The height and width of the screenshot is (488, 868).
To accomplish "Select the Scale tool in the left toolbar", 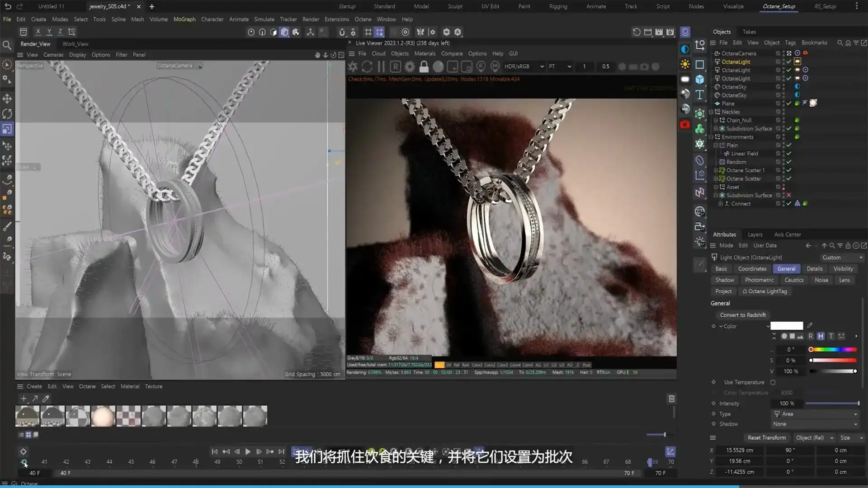I will coord(7,130).
